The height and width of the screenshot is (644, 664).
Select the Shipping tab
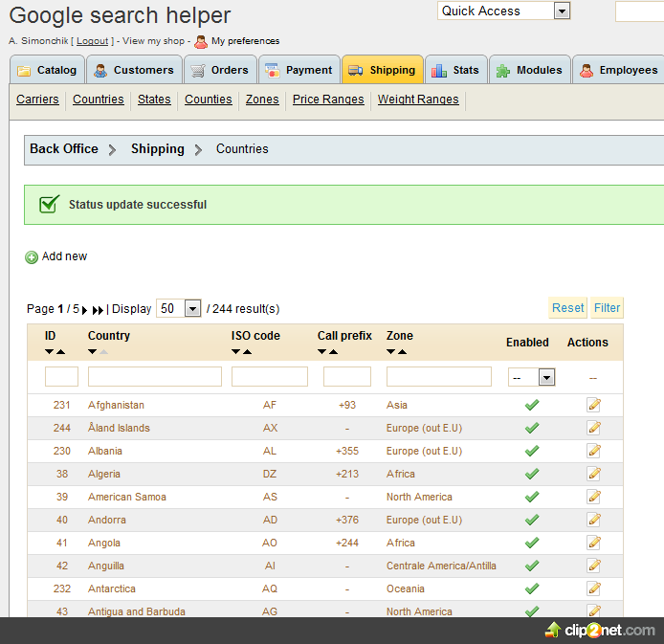(x=383, y=70)
